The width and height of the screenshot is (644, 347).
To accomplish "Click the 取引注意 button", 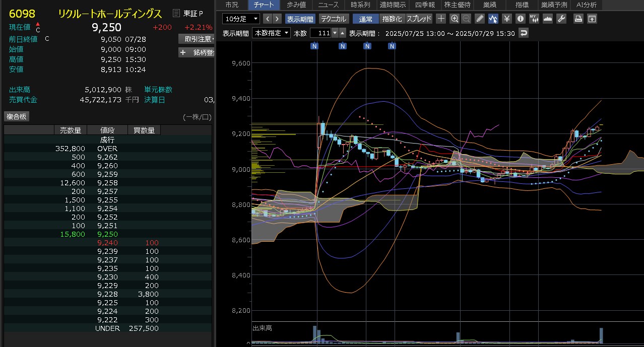I will pos(197,39).
